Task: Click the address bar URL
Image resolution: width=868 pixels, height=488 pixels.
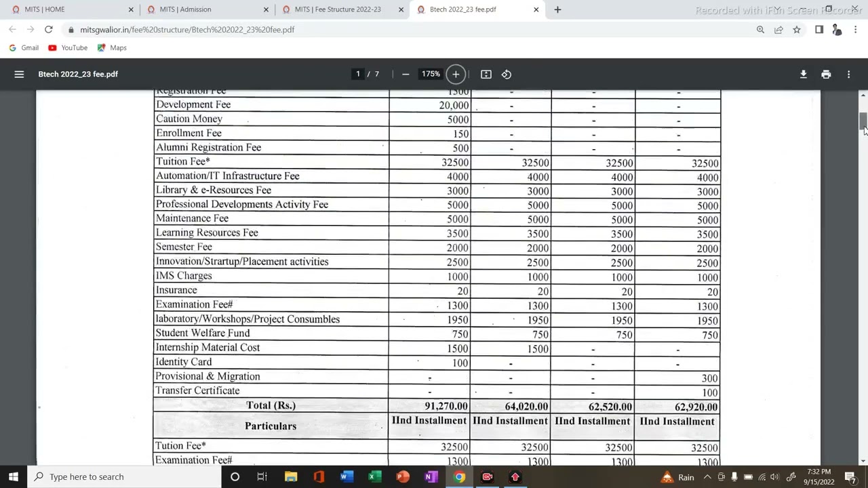Action: [187, 30]
